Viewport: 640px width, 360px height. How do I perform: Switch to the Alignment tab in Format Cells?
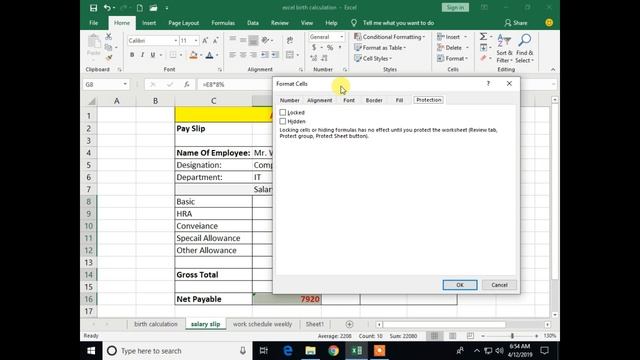(x=320, y=100)
